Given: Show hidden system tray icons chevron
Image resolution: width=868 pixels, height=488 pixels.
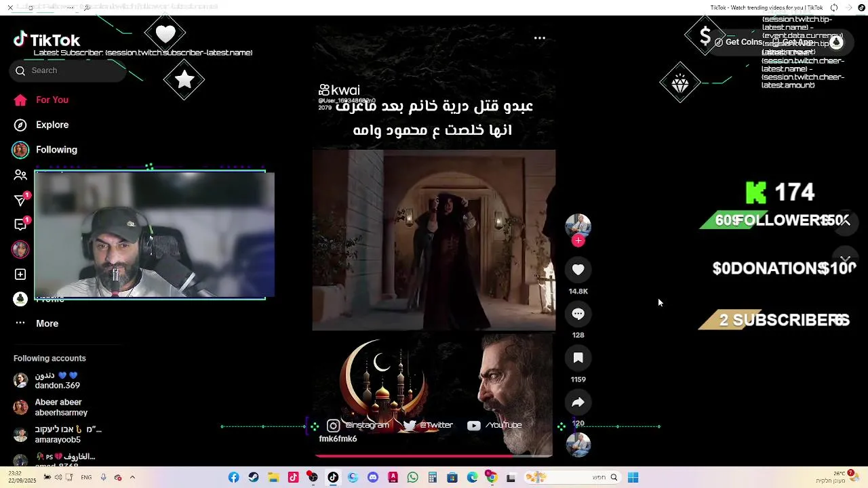Looking at the screenshot, I should (132, 477).
